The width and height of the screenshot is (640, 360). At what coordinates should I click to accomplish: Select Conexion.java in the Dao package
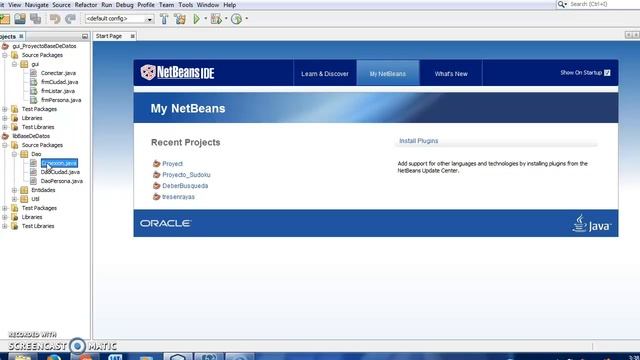59,163
